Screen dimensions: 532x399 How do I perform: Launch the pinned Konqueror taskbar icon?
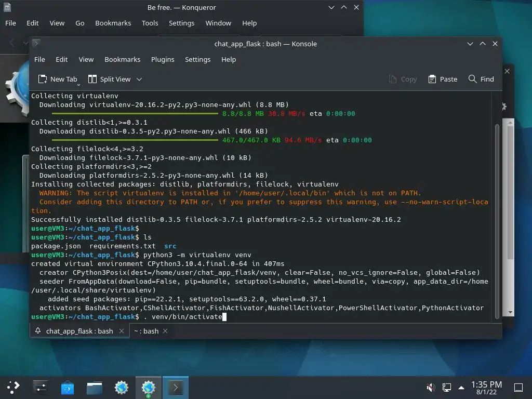[x=122, y=387]
